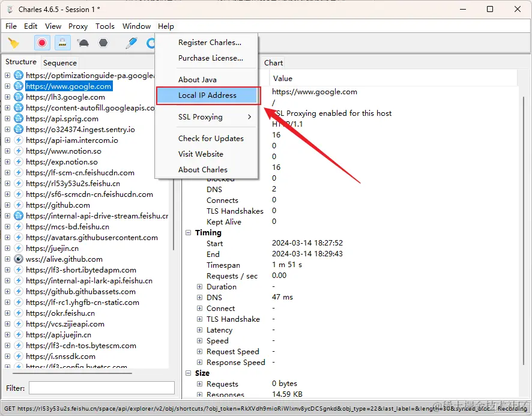
Task: Select About Charles menu item
Action: (203, 170)
